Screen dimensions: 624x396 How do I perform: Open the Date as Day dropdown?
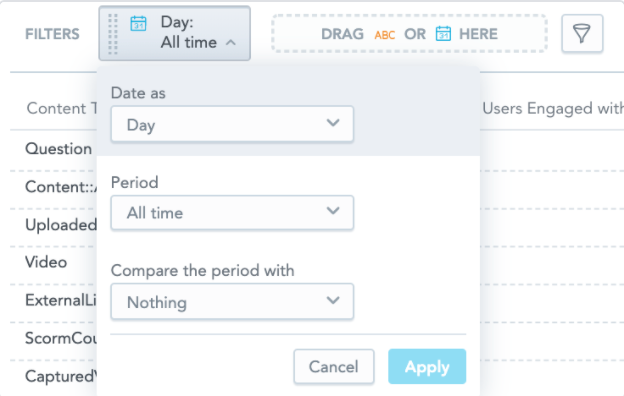click(232, 124)
